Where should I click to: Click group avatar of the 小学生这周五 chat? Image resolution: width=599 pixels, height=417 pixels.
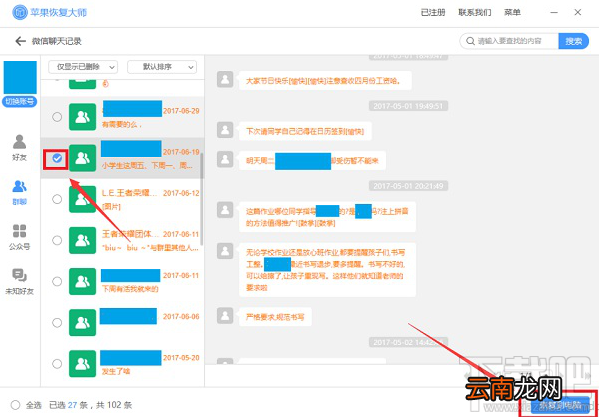pos(83,158)
